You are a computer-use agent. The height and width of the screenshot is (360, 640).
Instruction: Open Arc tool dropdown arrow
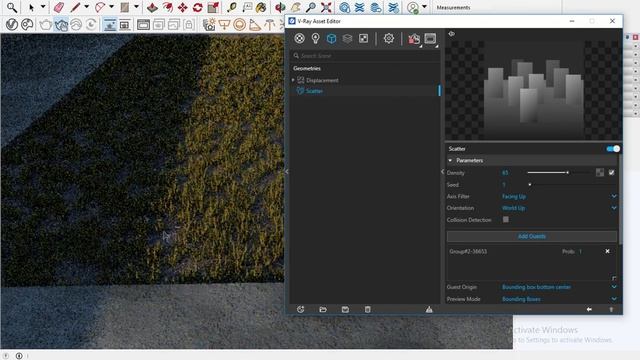[x=111, y=7]
